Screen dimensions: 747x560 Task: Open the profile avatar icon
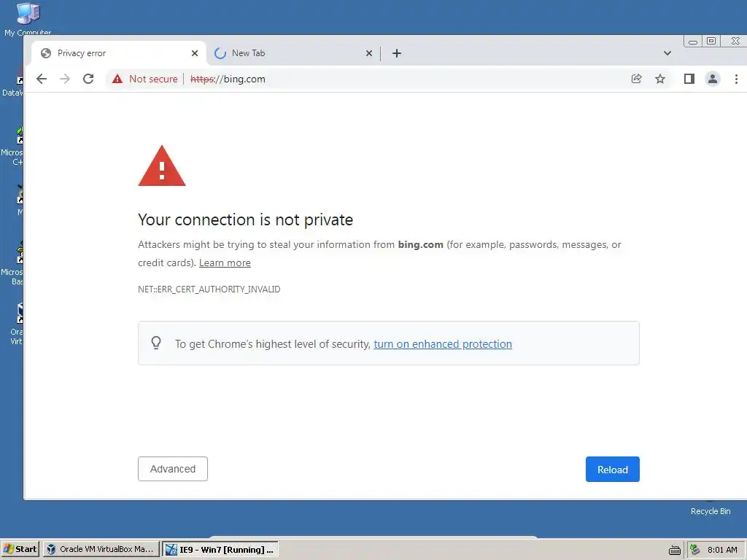[x=713, y=79]
